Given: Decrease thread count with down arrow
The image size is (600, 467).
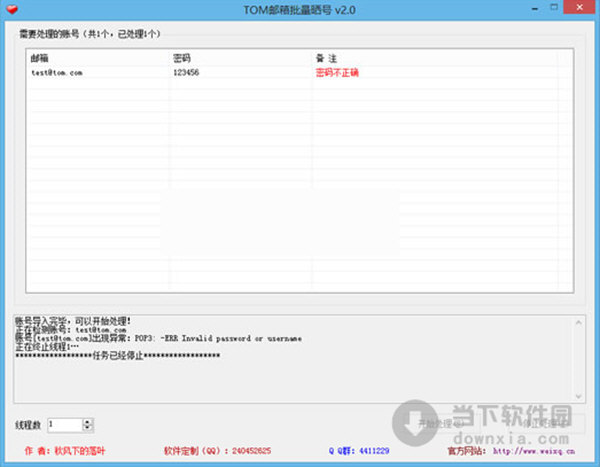Looking at the screenshot, I should point(88,428).
